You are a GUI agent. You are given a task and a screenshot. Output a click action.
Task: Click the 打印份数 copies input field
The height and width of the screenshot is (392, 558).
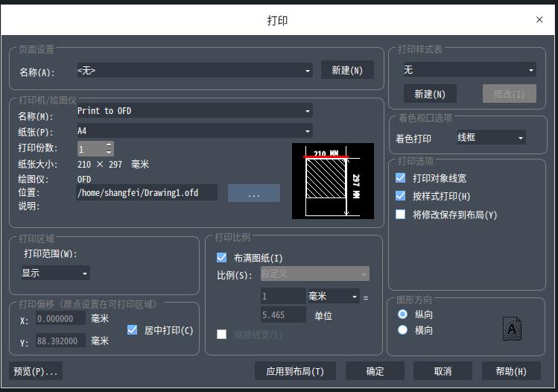pyautogui.click(x=91, y=149)
